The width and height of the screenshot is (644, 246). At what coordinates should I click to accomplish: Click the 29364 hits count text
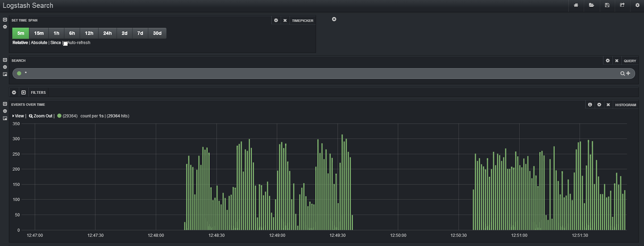click(x=118, y=116)
